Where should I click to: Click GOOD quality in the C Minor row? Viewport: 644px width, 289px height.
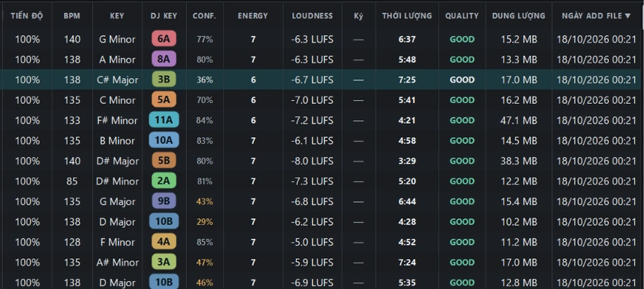click(x=462, y=100)
